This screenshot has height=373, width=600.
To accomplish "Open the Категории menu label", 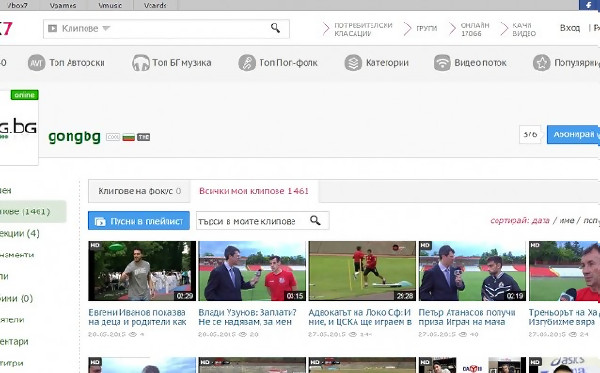I will pos(387,63).
